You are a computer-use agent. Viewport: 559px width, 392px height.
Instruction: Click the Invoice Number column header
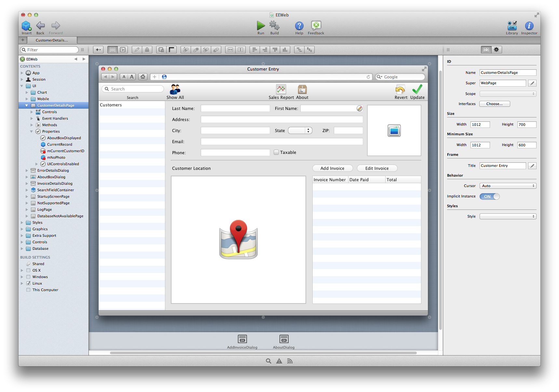coord(330,180)
